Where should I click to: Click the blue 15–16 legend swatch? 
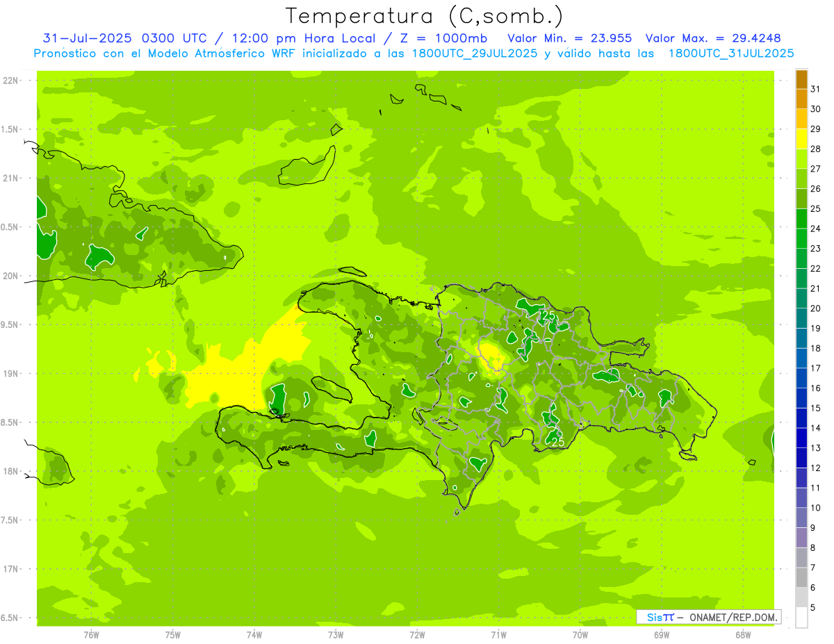point(801,398)
